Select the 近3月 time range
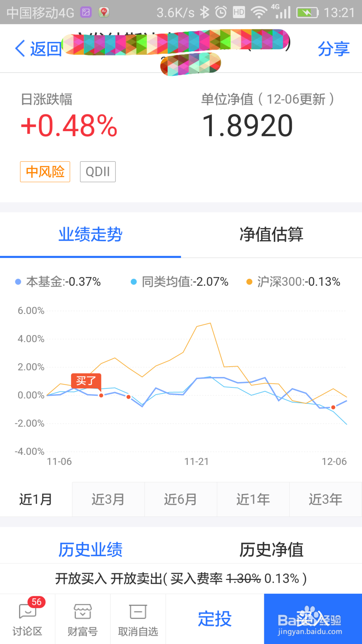Screen dimensions: 362x644 pos(108,499)
